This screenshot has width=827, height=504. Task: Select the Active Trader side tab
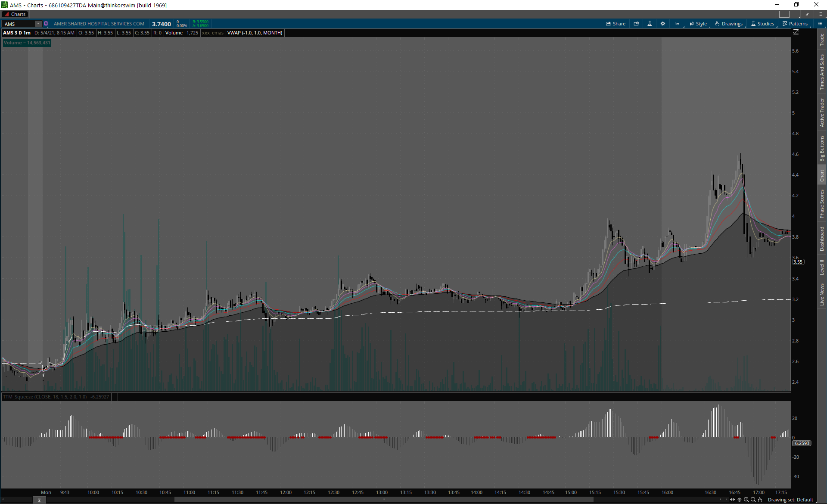point(822,112)
